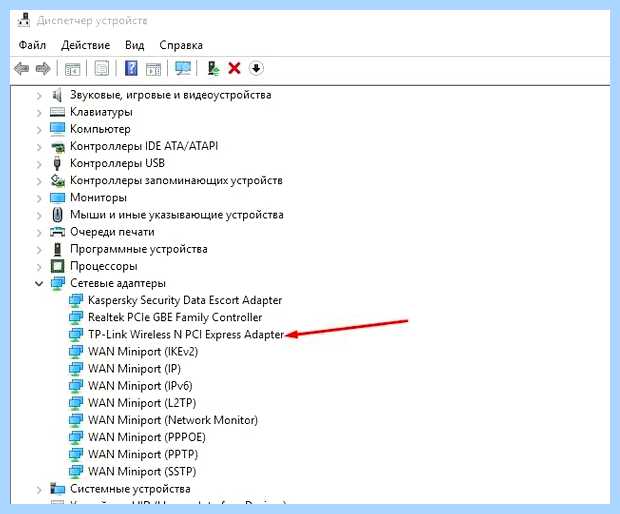Expand the Клавиатуры category

(x=39, y=113)
